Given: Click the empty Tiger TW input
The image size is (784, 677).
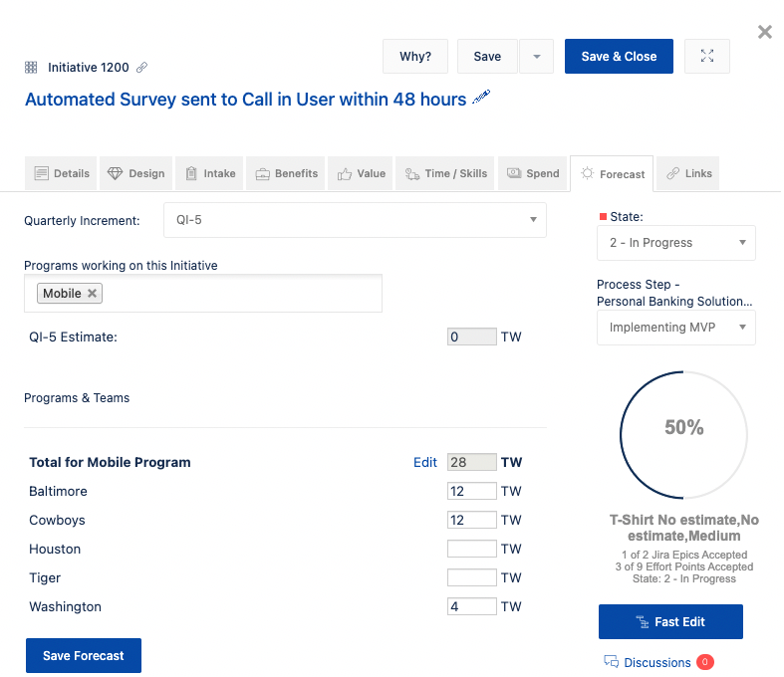Looking at the screenshot, I should 471,577.
